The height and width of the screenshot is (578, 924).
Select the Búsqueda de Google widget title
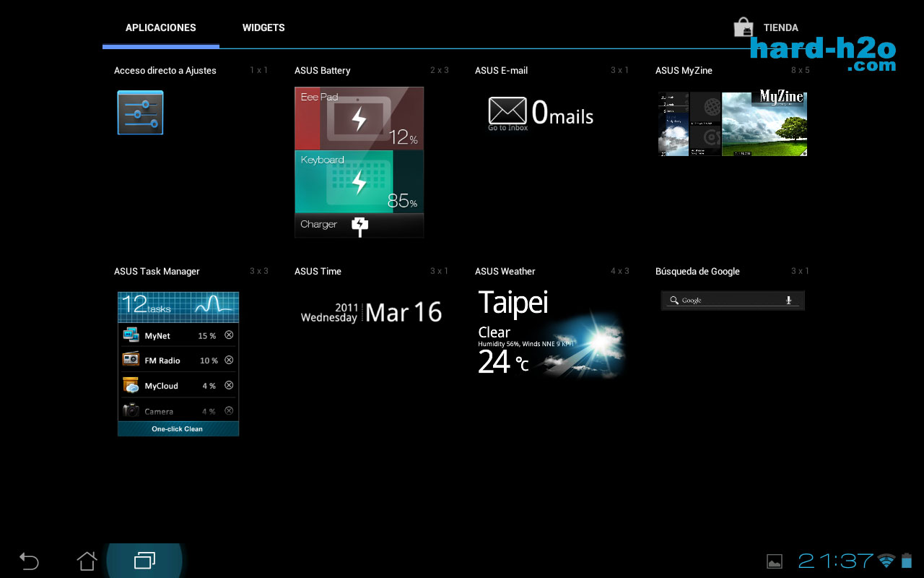(x=697, y=272)
